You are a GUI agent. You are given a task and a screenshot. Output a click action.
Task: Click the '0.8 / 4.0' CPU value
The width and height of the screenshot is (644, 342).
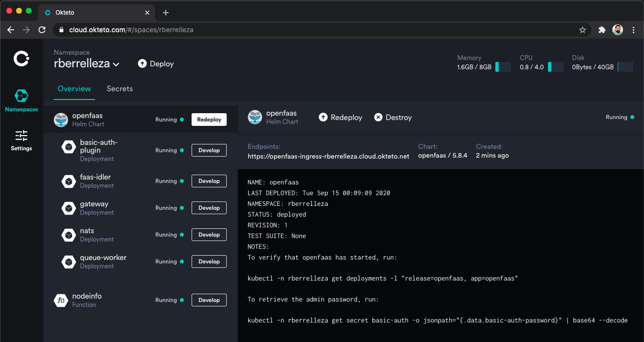pyautogui.click(x=532, y=67)
